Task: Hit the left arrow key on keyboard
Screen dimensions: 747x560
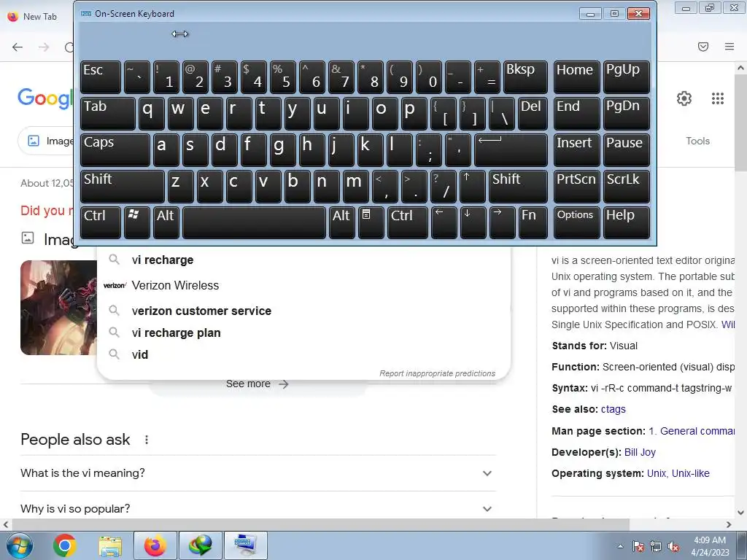Action: pyautogui.click(x=444, y=222)
